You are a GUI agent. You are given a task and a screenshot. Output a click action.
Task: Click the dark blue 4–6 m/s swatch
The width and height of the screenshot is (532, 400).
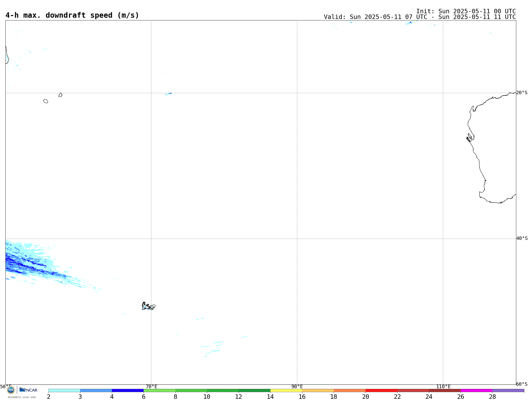click(x=128, y=390)
